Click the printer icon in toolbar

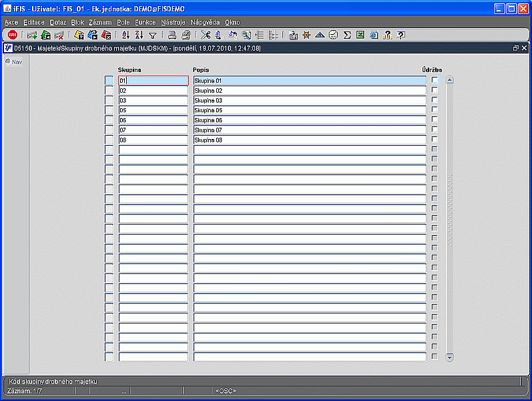point(172,35)
